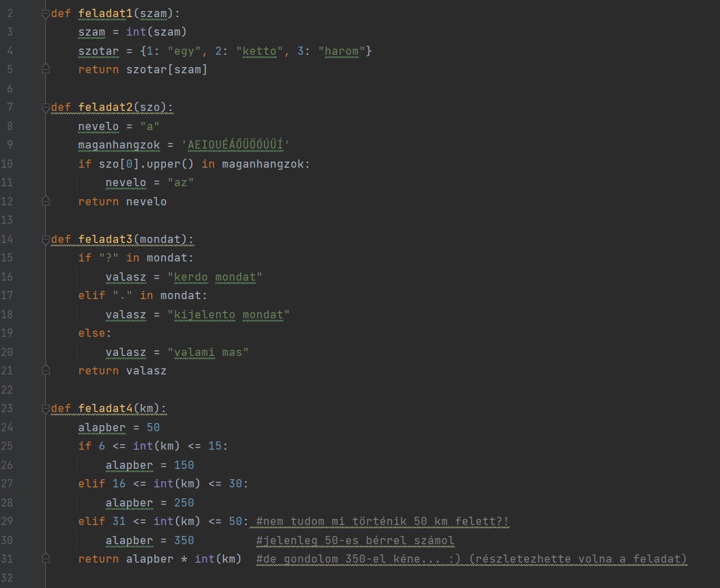The height and width of the screenshot is (588, 720).
Task: Place cursor in the "kerdo mondat" string
Action: tap(215, 277)
